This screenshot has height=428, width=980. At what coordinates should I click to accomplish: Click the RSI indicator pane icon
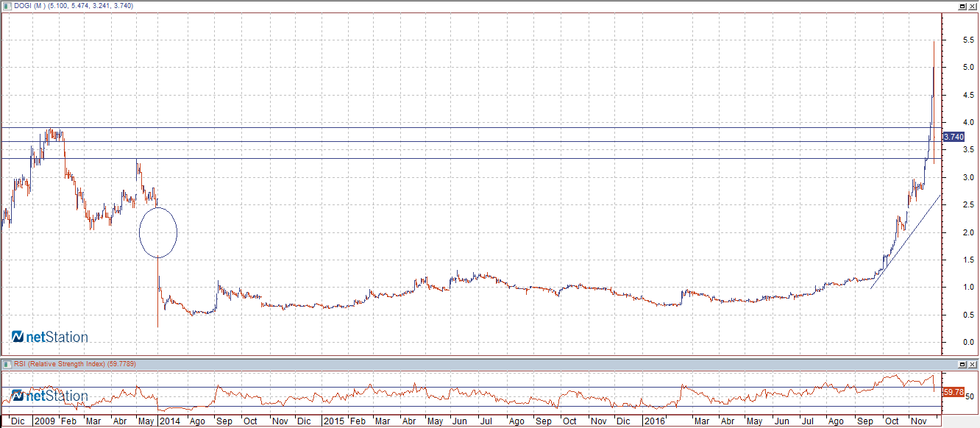(x=7, y=364)
